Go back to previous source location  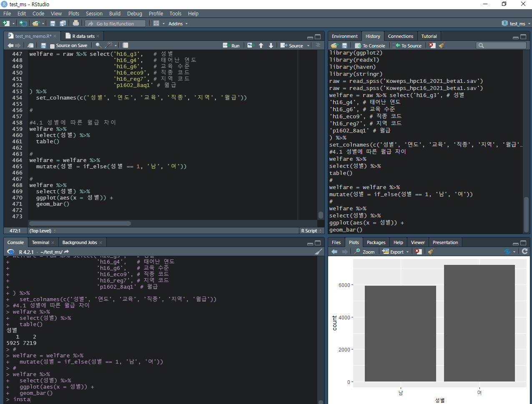tap(10, 45)
